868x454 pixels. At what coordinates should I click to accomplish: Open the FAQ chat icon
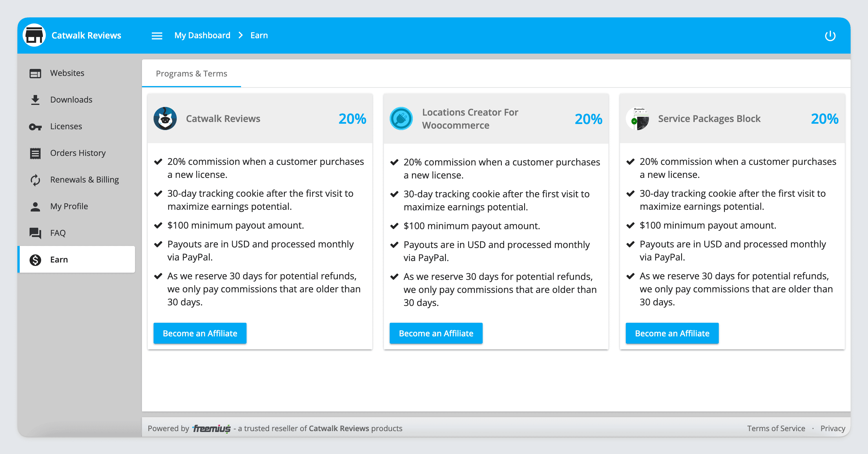(35, 233)
